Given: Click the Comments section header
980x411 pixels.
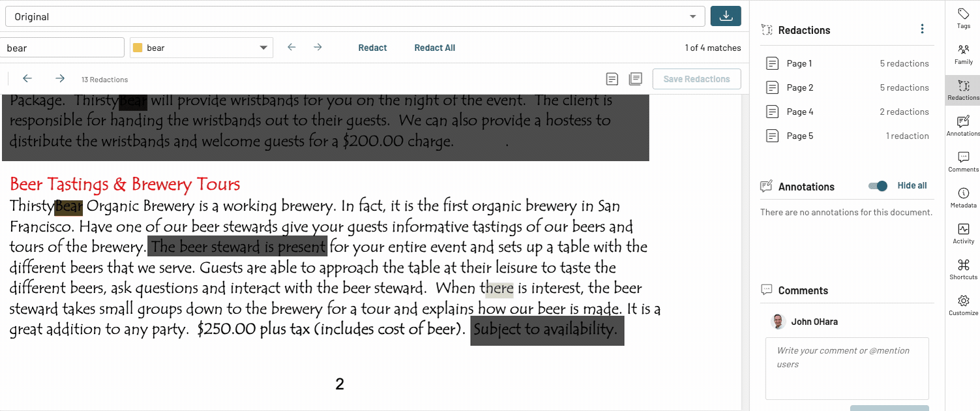Looking at the screenshot, I should (803, 291).
